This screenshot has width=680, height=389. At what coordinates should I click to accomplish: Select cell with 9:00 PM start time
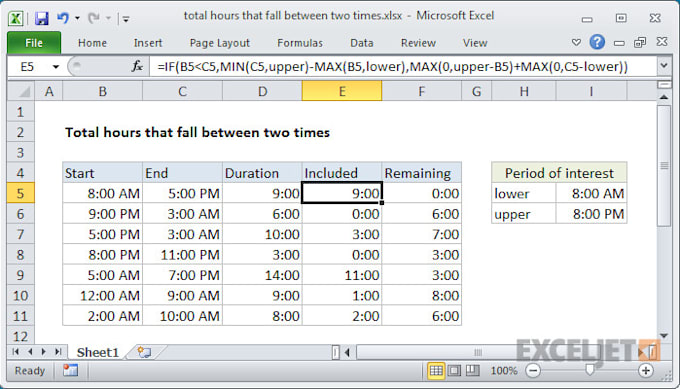(102, 214)
